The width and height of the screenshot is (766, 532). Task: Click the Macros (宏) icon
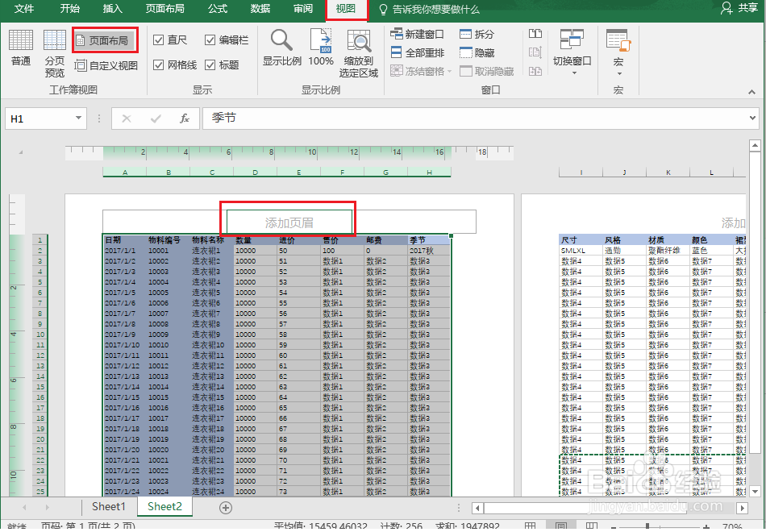click(x=618, y=40)
